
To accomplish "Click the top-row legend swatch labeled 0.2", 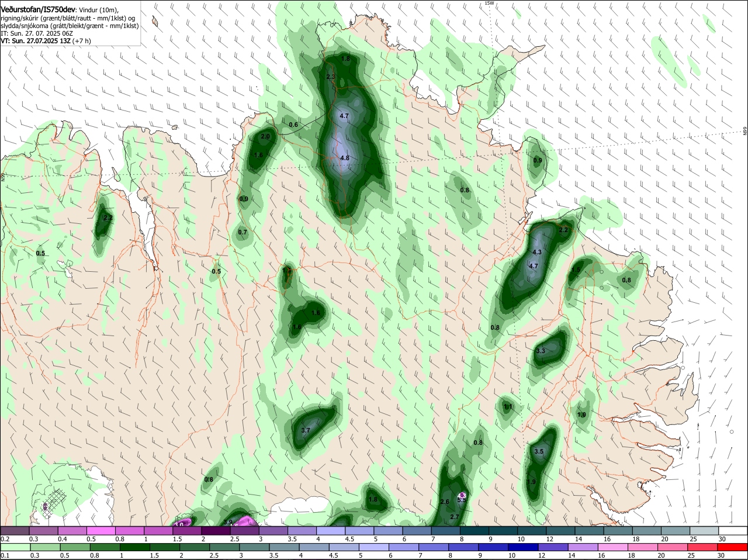I will pyautogui.click(x=15, y=531).
